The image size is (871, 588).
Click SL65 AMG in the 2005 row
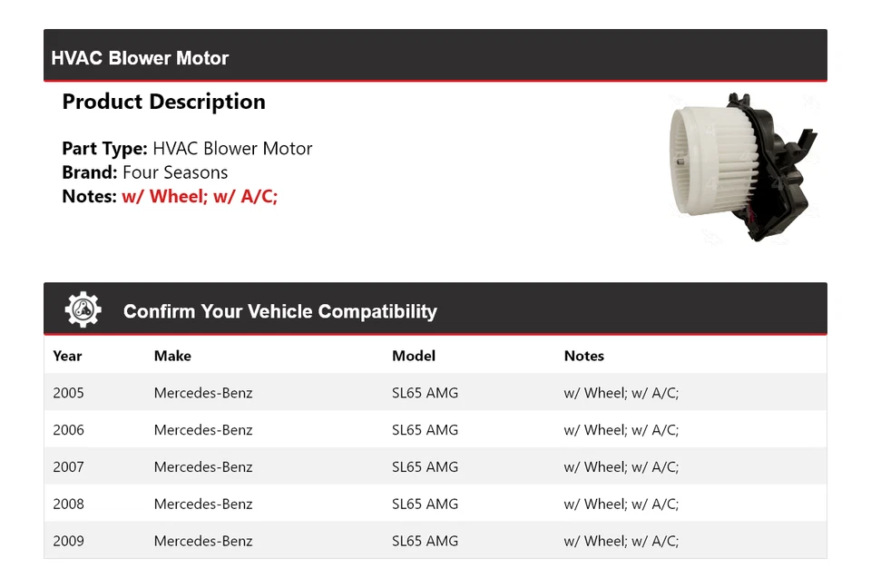coord(425,393)
